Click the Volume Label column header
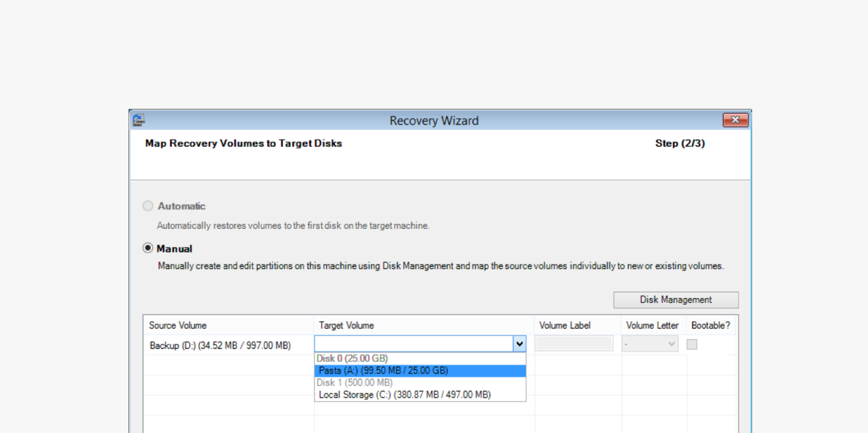The image size is (868, 433). (x=565, y=325)
